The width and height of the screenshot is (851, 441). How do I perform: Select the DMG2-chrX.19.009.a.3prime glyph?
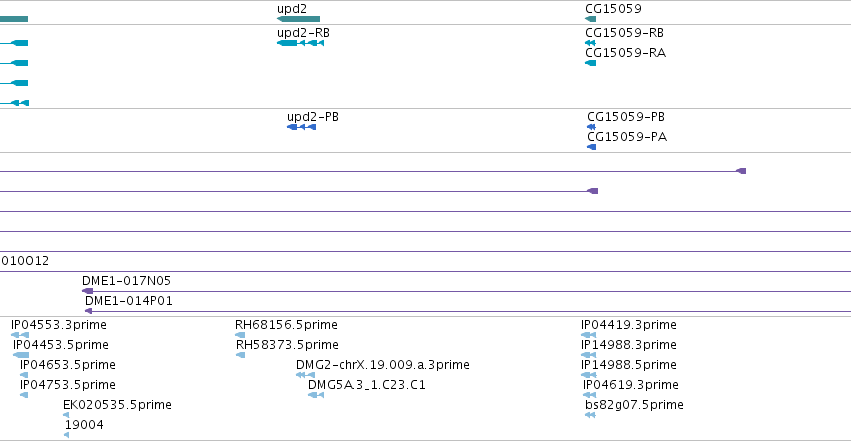coord(306,375)
